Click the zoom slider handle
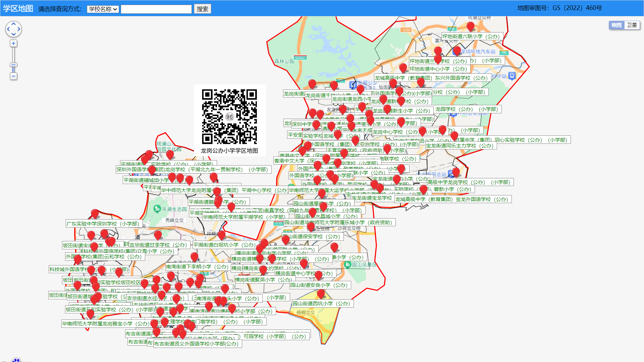The image size is (644, 362). click(13, 65)
